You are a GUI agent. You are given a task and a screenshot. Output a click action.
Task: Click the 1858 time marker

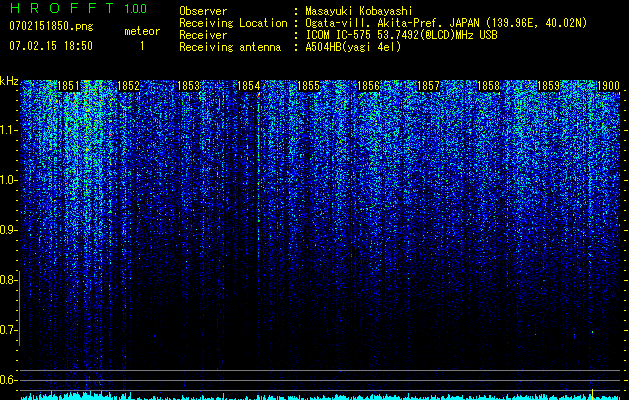[x=489, y=86]
